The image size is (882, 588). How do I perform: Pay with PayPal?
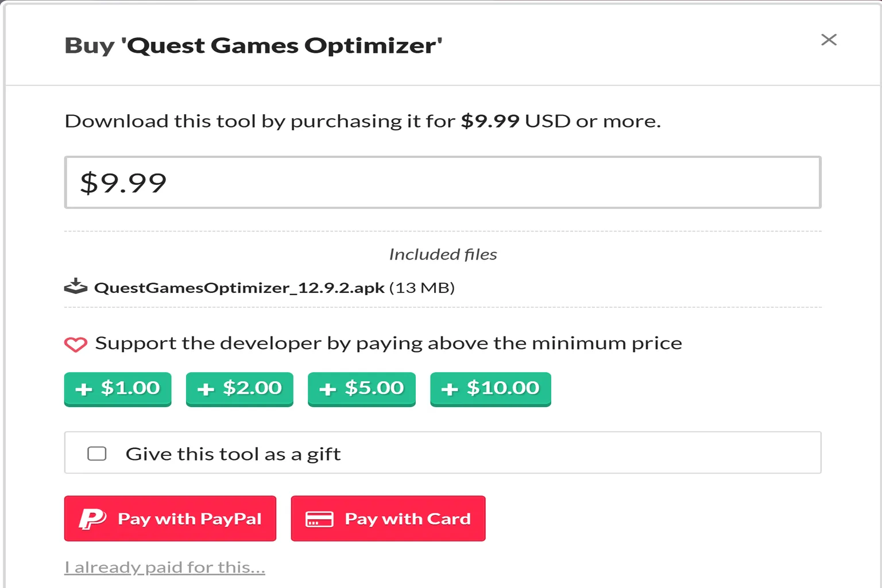tap(170, 519)
